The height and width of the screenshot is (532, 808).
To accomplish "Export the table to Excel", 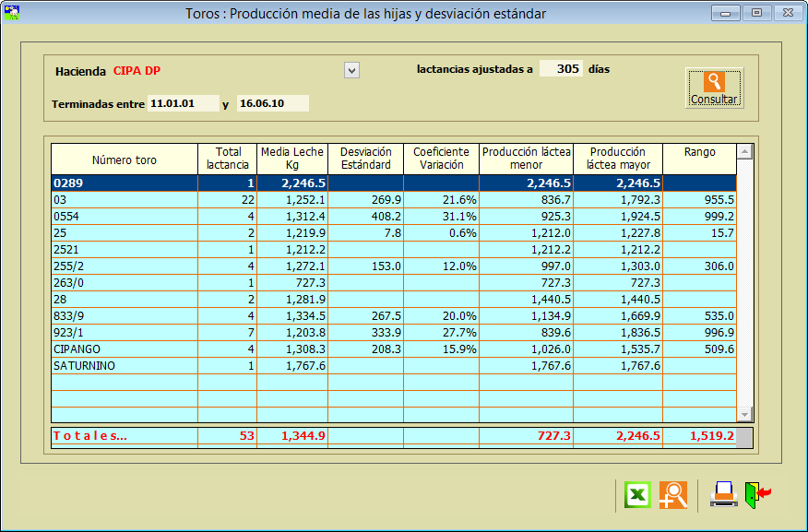I will tap(637, 495).
